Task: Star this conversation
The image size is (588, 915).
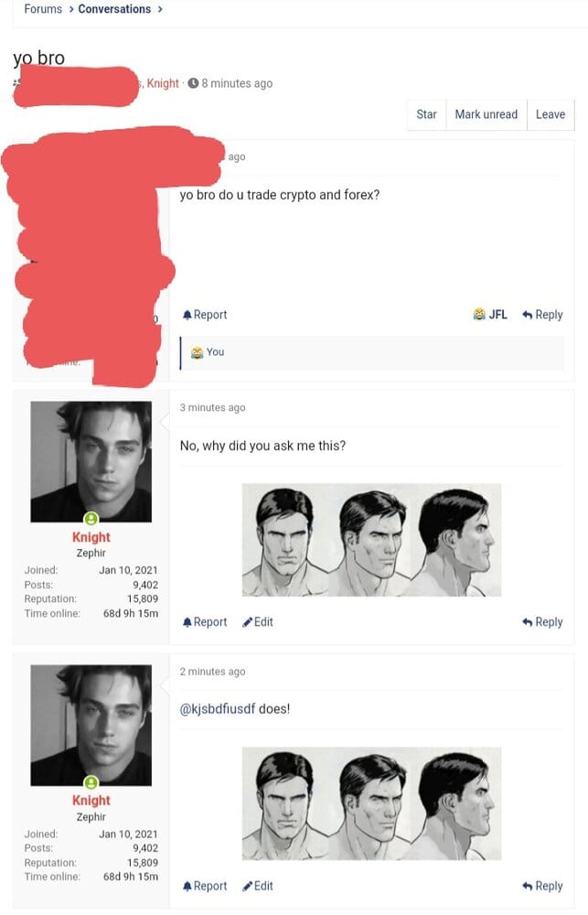Action: (426, 114)
